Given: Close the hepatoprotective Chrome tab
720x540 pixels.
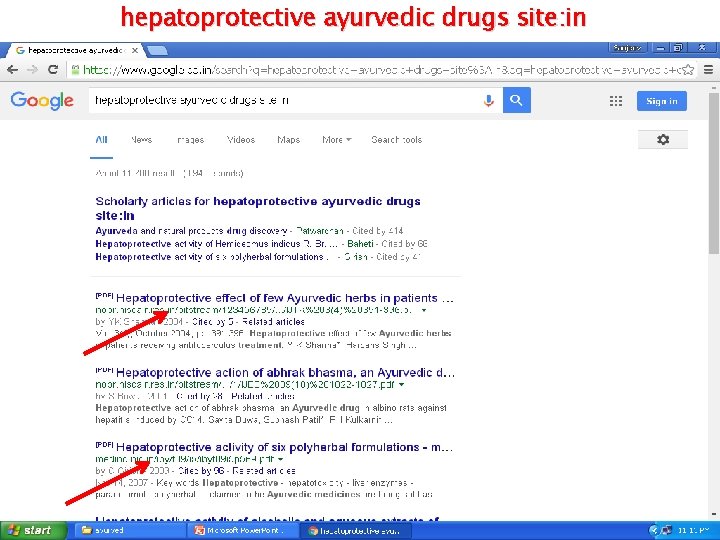Looking at the screenshot, I should [135, 51].
